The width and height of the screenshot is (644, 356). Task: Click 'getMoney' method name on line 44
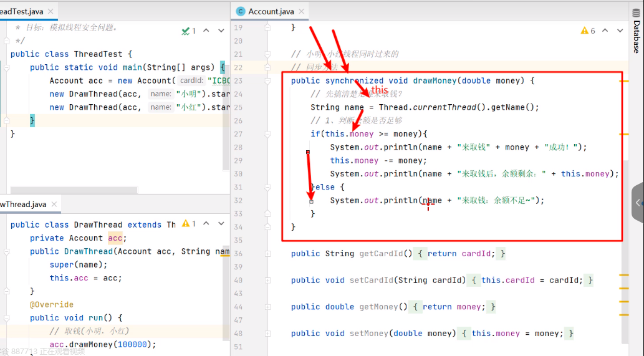click(x=378, y=307)
